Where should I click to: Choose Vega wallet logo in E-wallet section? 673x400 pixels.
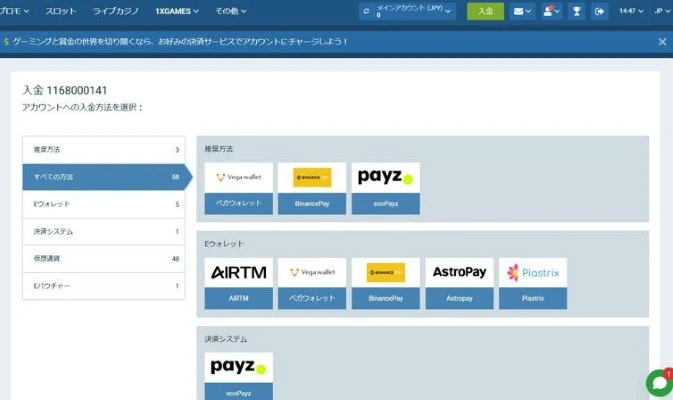pos(312,273)
